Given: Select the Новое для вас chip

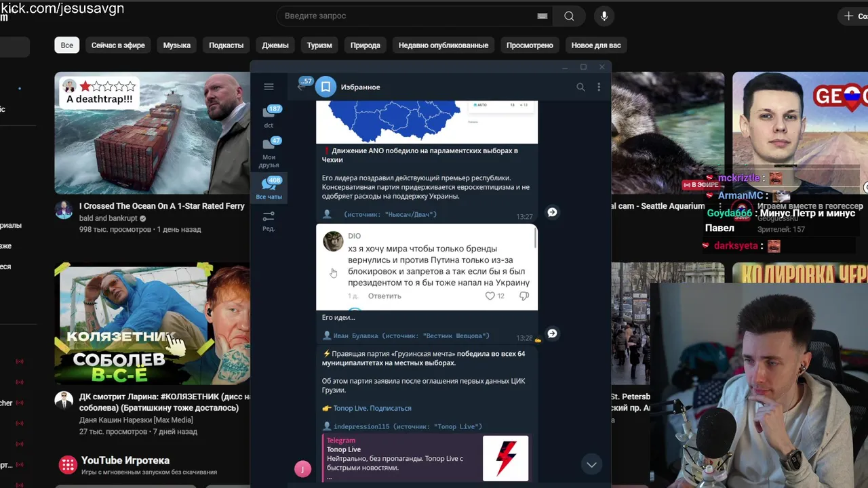Looking at the screenshot, I should 596,45.
